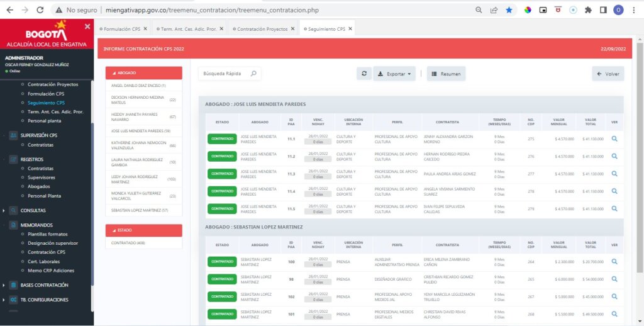Open Plantillas formatos in sidebar
The width and height of the screenshot is (644, 326).
coord(48,234)
